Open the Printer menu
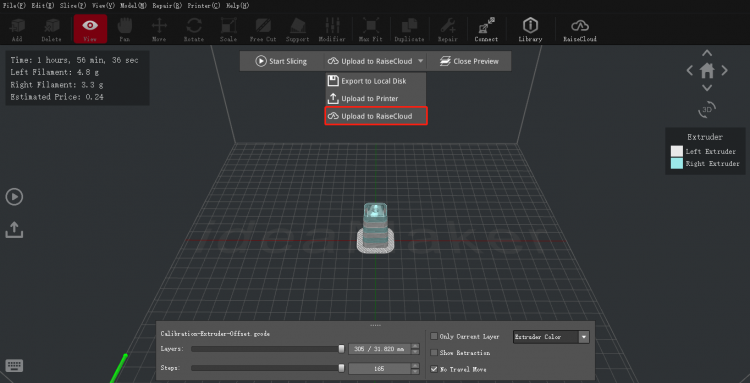The height and width of the screenshot is (383, 750). point(203,6)
